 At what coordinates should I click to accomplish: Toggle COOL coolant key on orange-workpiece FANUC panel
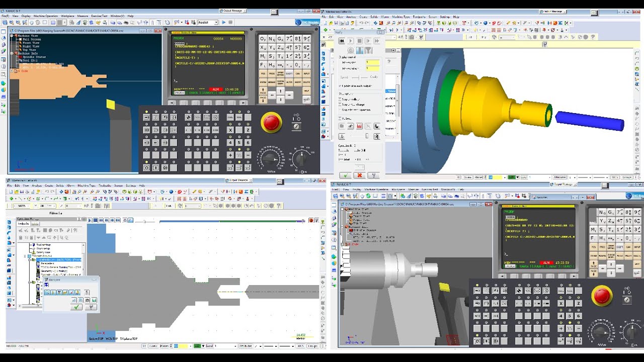pos(231,118)
